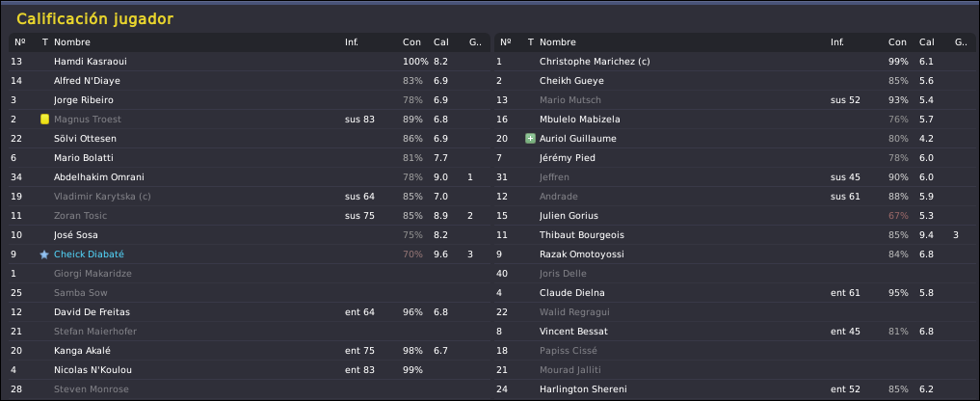Click the goals G.. header in right table

pyautogui.click(x=961, y=42)
